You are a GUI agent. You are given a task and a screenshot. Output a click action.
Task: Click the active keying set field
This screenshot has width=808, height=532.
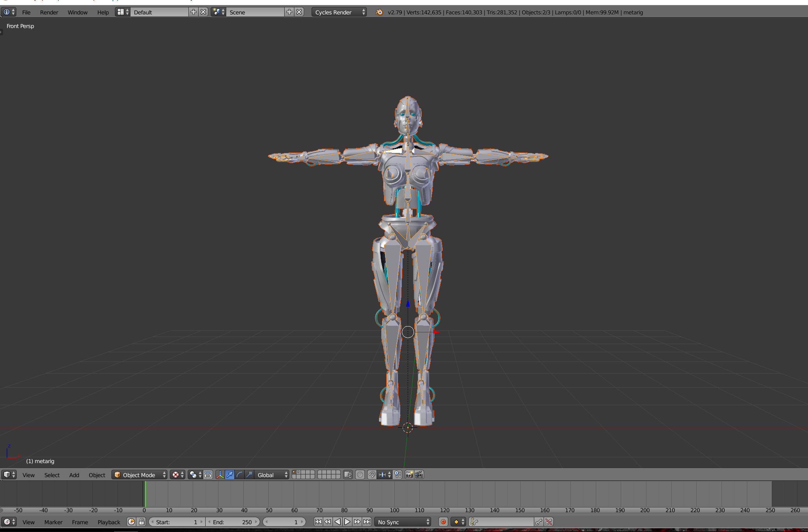[501, 522]
